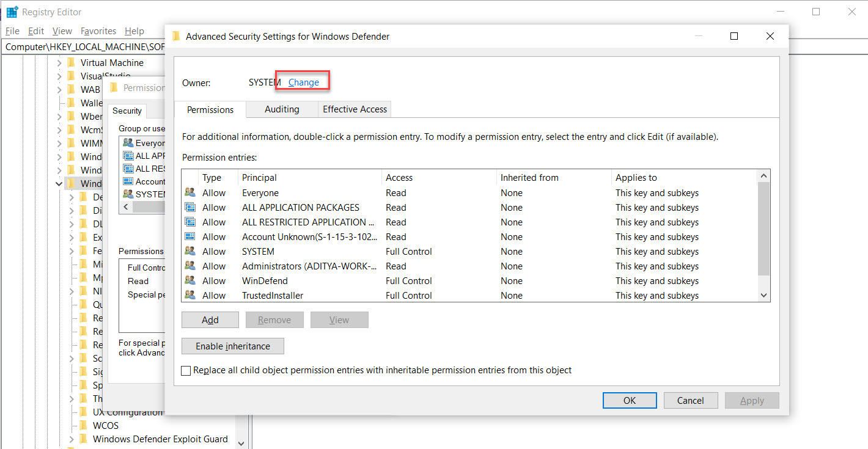This screenshot has width=868, height=449.
Task: Click the Remove button
Action: 274,320
